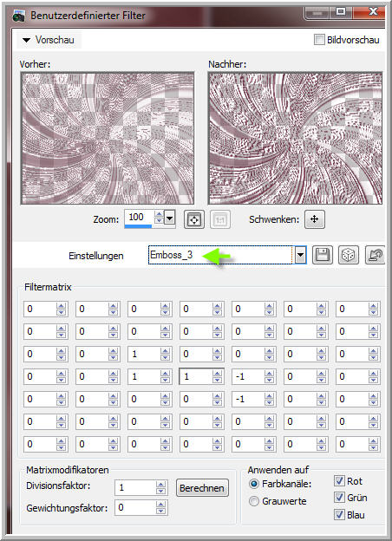
Task: Click the Nachher preview thumbnail
Action: click(x=296, y=138)
